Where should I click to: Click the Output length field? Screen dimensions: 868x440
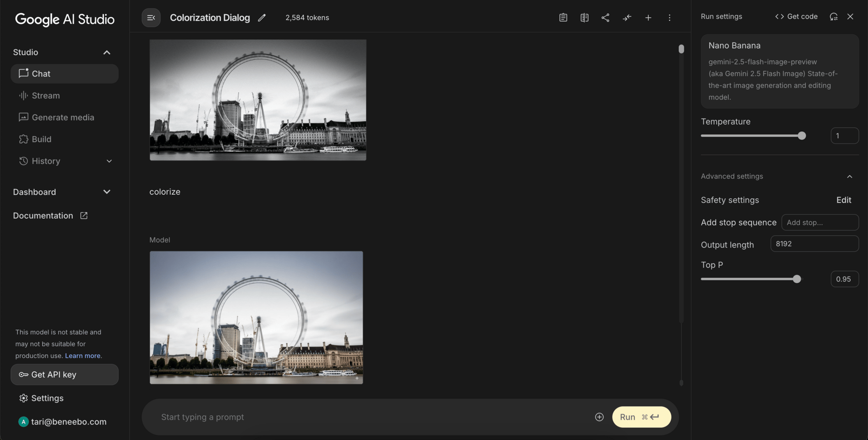point(814,243)
